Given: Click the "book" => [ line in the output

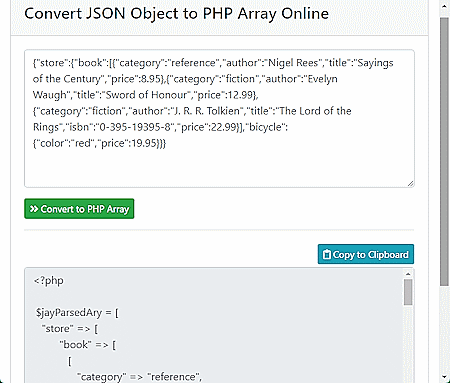Looking at the screenshot, I should tap(88, 345).
